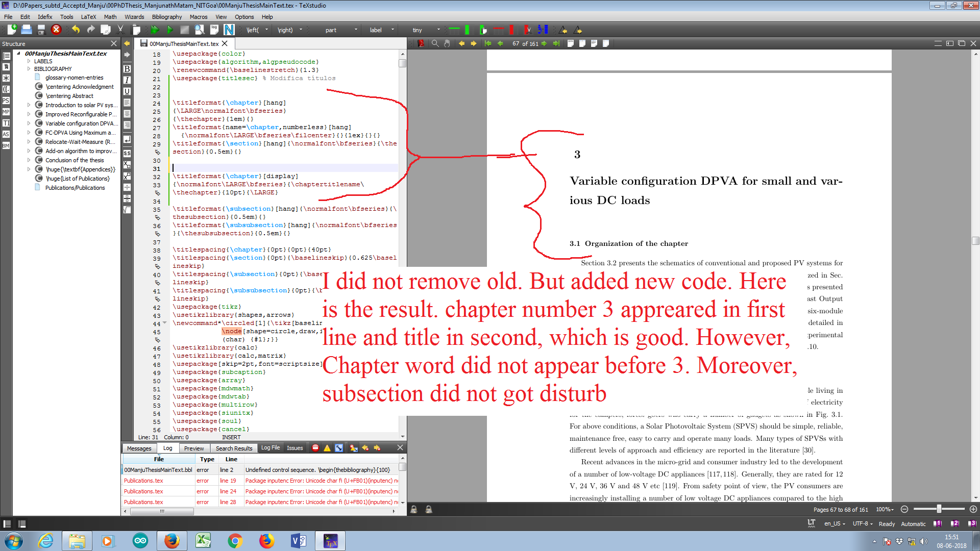Click the Undo arrow icon
The width and height of the screenshot is (980, 551).
tap(76, 30)
